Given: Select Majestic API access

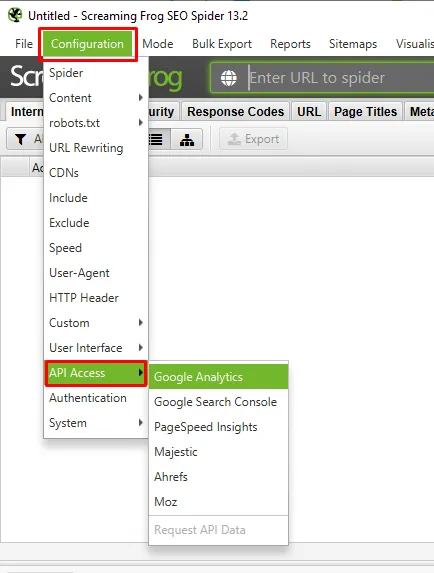Looking at the screenshot, I should [218, 452].
